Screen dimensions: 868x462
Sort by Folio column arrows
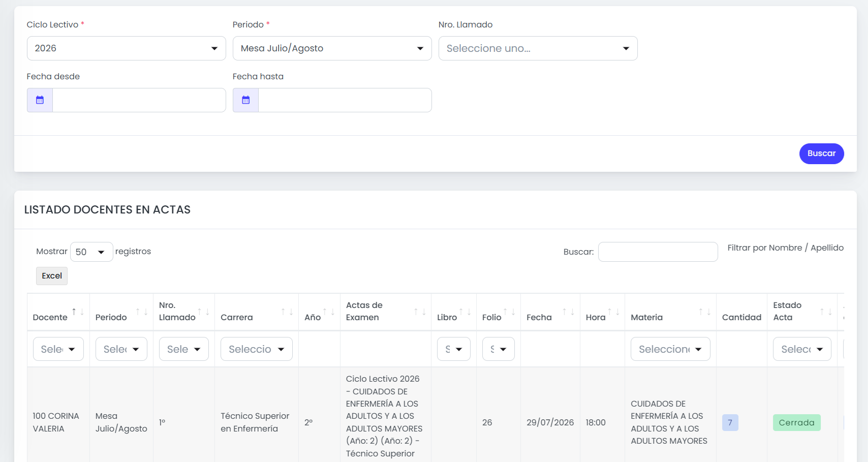[x=509, y=312]
